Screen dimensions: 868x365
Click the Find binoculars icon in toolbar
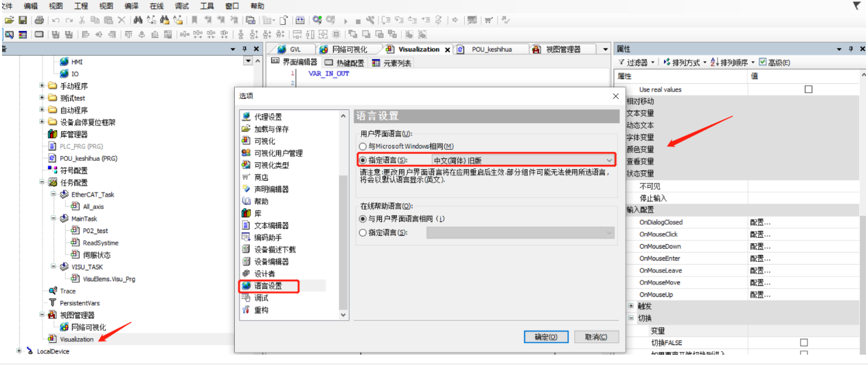point(137,21)
